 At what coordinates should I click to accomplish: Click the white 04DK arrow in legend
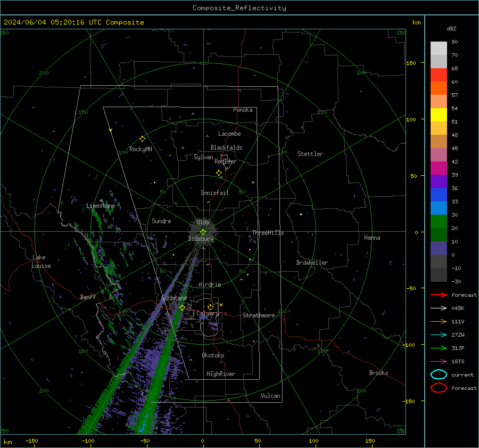coord(439,308)
